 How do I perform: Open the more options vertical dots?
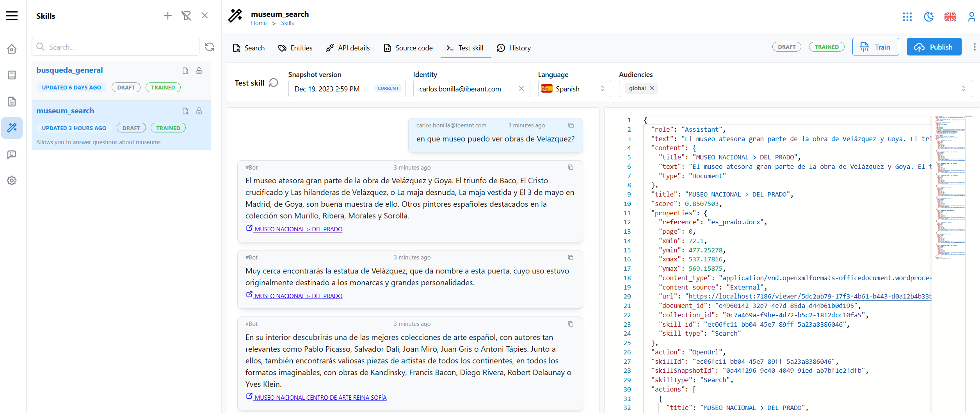tap(975, 47)
